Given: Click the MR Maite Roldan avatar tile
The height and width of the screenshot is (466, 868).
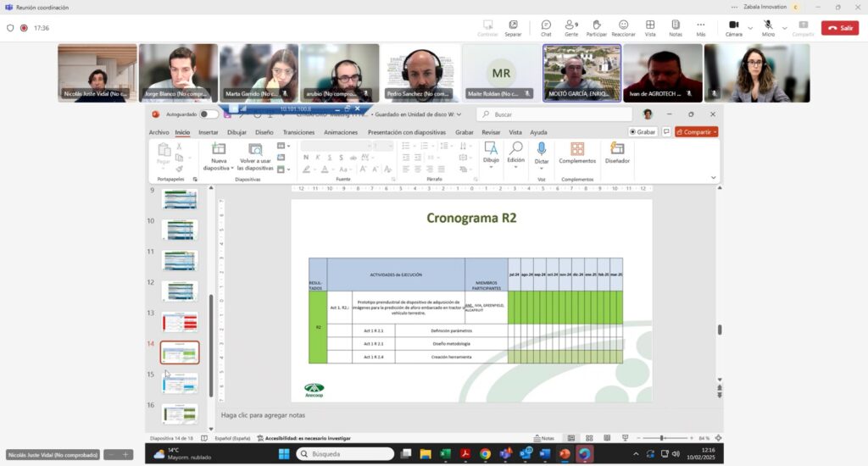Looking at the screenshot, I should tap(501, 73).
